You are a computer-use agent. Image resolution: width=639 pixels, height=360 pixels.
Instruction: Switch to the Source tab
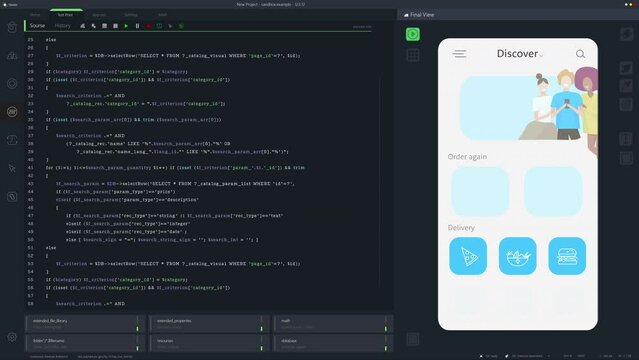click(x=37, y=26)
